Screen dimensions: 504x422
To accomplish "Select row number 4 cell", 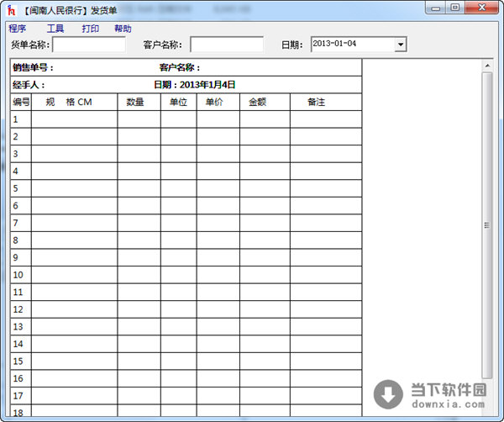I will point(21,171).
